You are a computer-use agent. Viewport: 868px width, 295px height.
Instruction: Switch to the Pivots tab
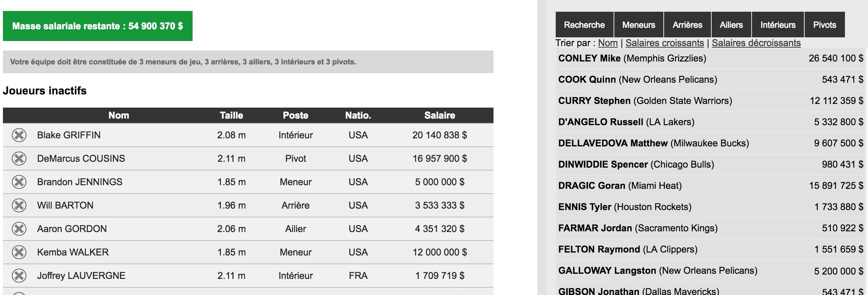tap(824, 25)
